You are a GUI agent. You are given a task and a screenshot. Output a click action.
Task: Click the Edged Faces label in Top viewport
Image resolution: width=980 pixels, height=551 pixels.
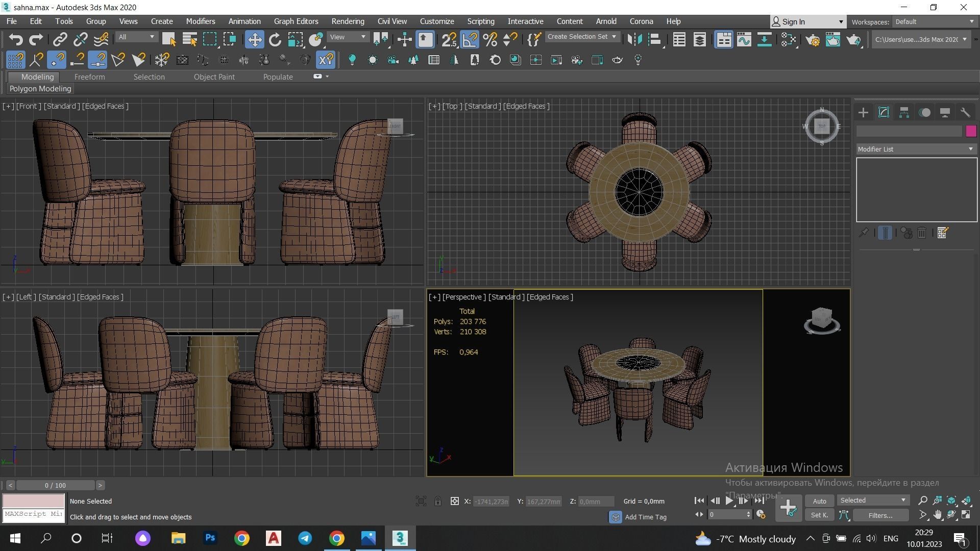click(x=526, y=106)
